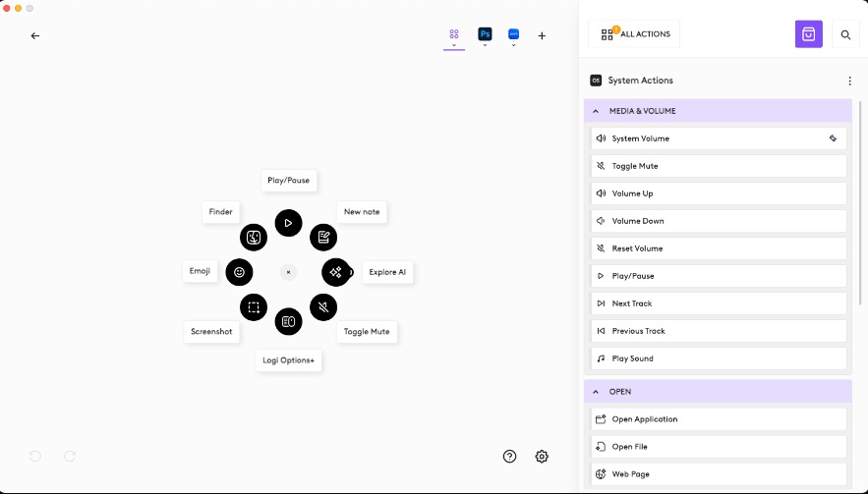Go back using the left arrow

point(35,35)
